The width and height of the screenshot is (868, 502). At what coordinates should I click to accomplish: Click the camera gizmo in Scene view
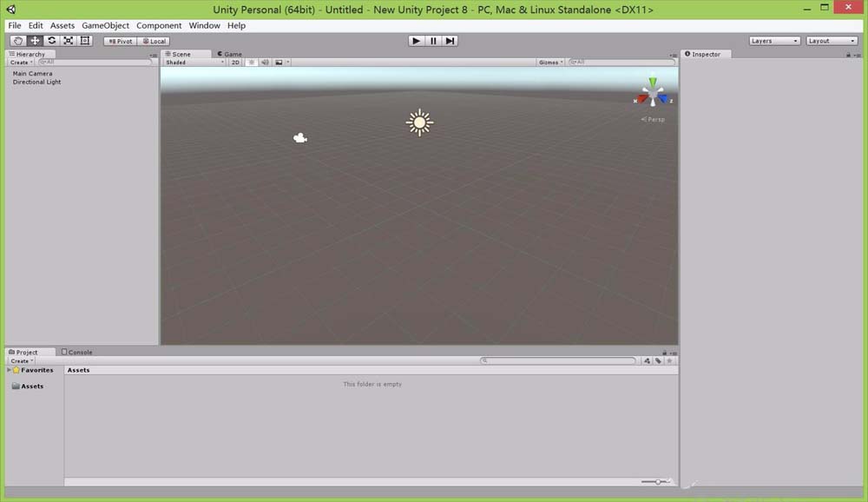tap(300, 137)
